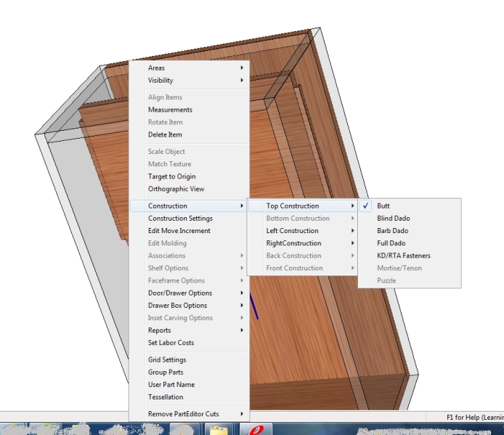504x435 pixels.
Task: Open RightConstruction submenu
Action: (293, 243)
